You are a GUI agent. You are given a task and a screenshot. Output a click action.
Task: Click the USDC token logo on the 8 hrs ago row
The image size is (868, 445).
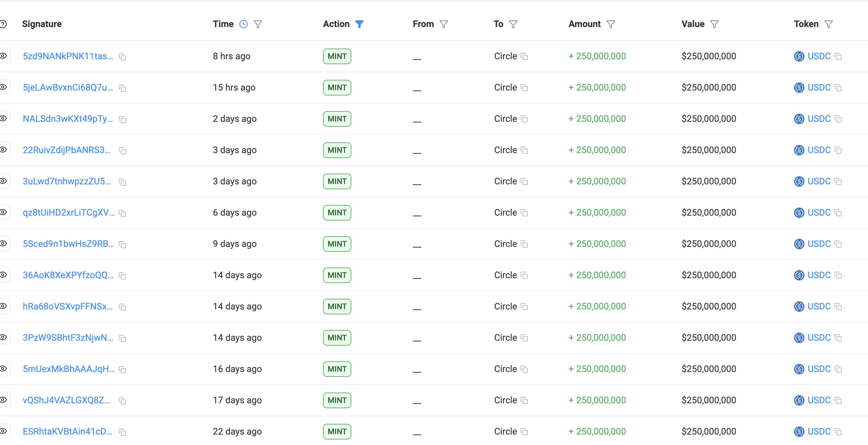click(799, 56)
